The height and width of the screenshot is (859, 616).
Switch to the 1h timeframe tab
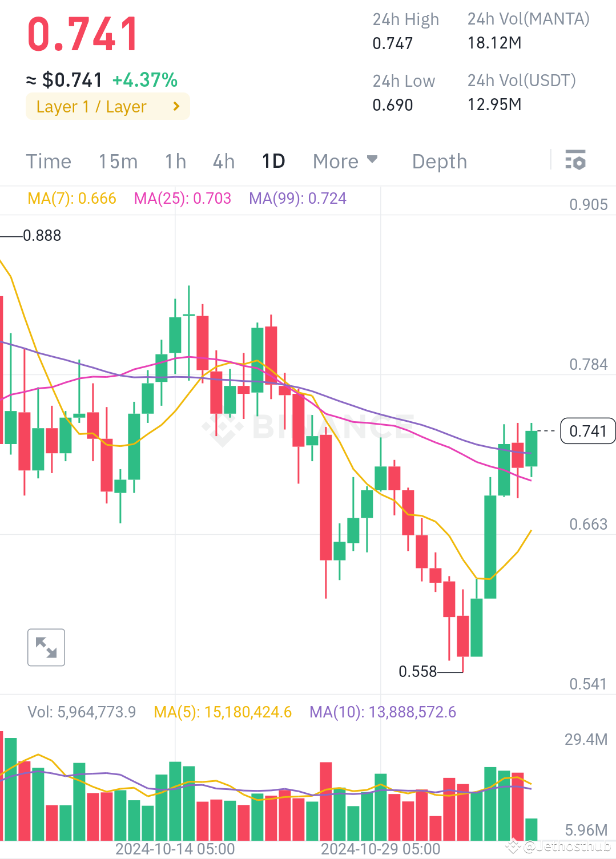(175, 161)
